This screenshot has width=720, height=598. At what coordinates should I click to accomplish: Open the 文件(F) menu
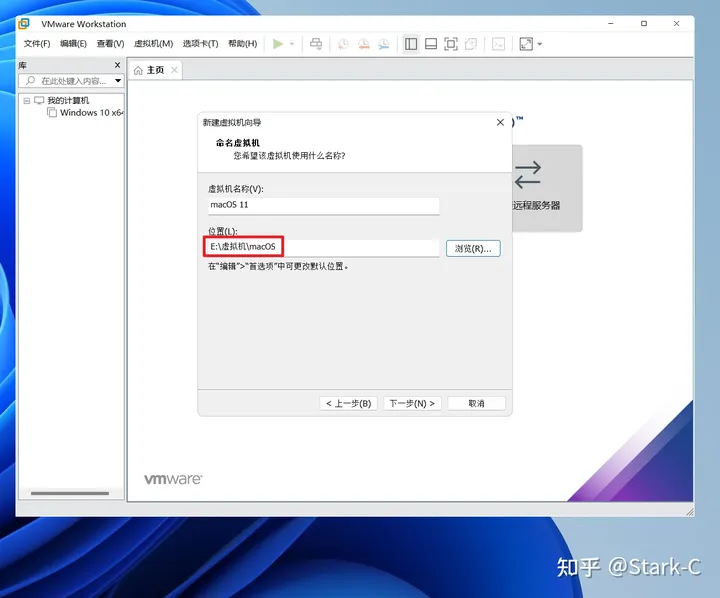[x=37, y=44]
